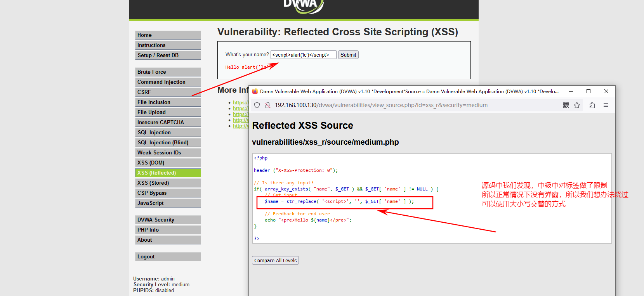Open the Weak Session IDs page
This screenshot has width=644, height=296.
[x=168, y=152]
